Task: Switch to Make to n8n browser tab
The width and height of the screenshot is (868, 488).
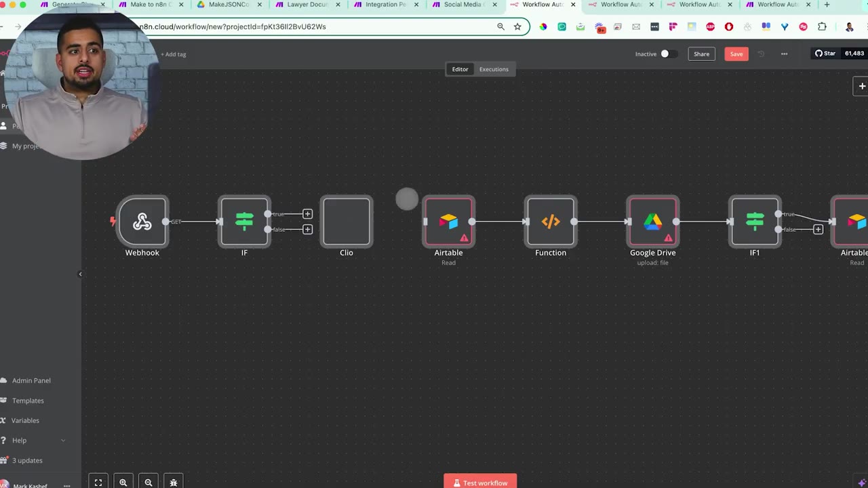Action: 150,5
